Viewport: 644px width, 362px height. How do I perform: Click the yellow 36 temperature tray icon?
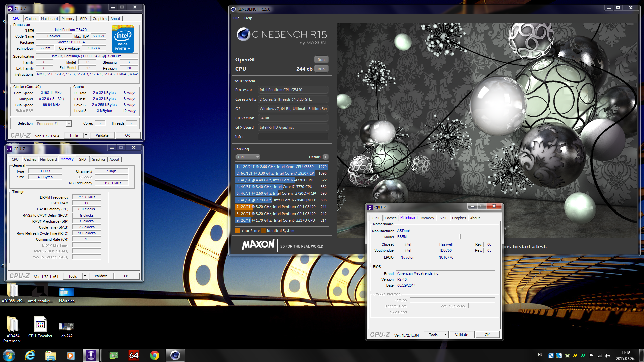click(575, 356)
